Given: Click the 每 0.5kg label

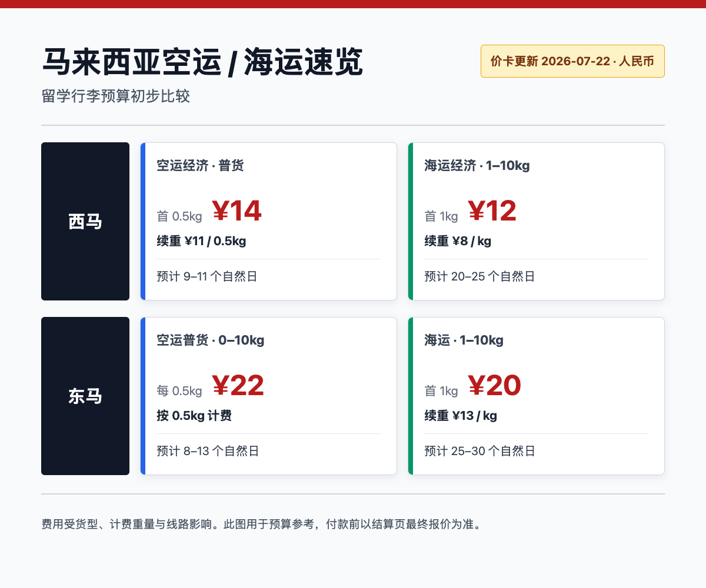Looking at the screenshot, I should (x=179, y=391).
